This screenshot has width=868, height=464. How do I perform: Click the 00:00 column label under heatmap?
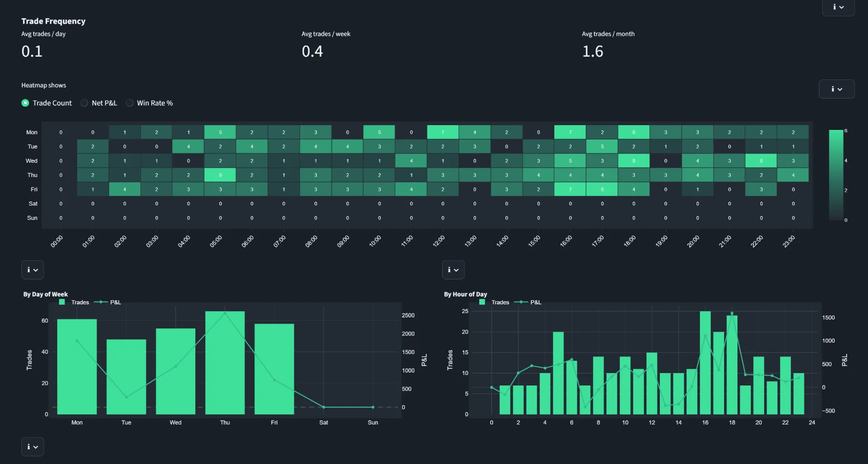point(57,241)
